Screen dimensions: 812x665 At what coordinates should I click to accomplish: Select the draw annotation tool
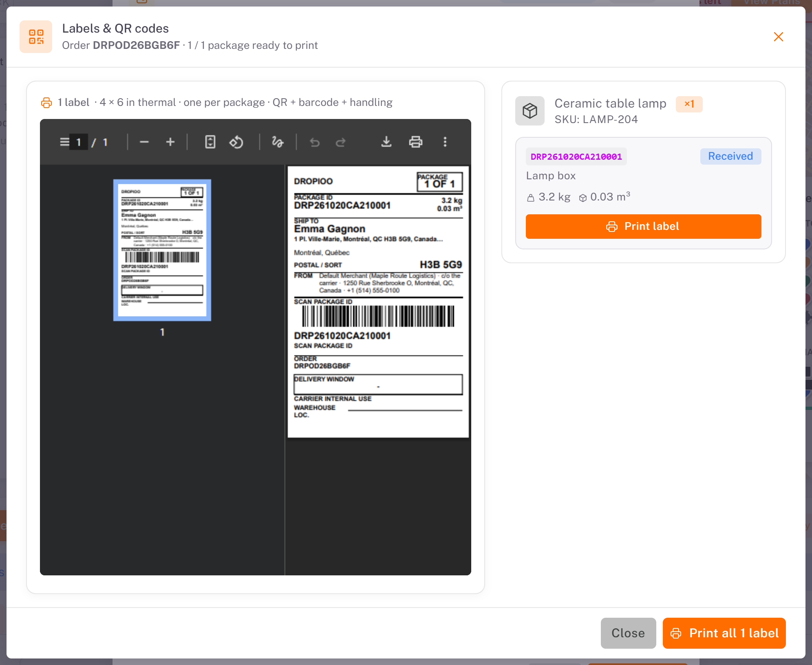278,142
